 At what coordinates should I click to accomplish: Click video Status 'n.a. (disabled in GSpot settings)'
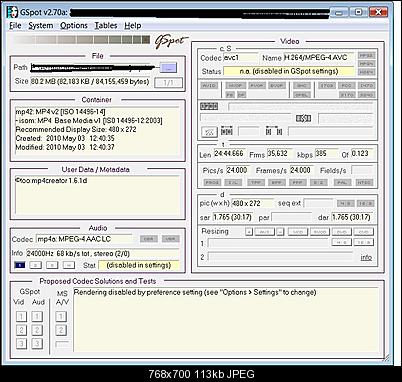click(289, 71)
